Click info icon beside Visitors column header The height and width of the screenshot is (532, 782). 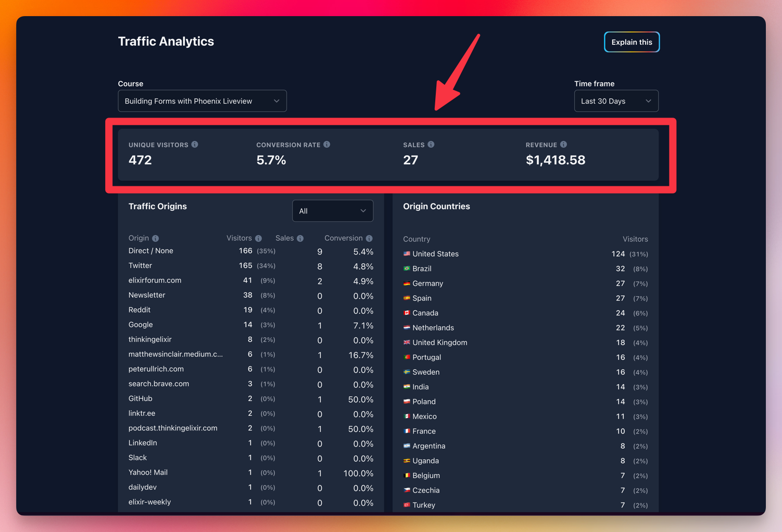click(x=258, y=238)
